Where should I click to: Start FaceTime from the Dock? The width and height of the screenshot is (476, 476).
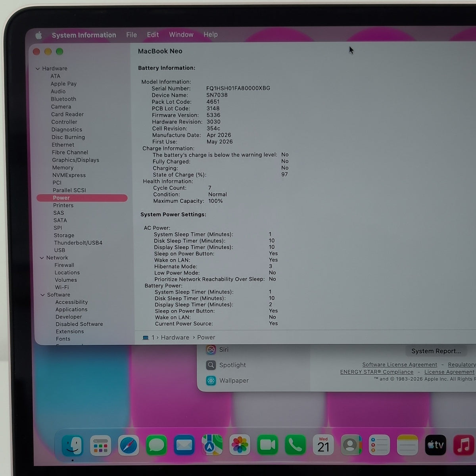[x=268, y=445]
